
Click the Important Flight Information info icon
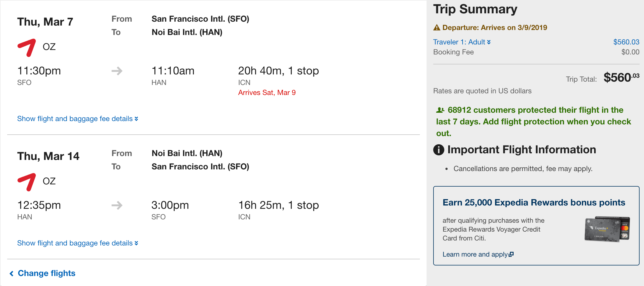click(x=438, y=150)
